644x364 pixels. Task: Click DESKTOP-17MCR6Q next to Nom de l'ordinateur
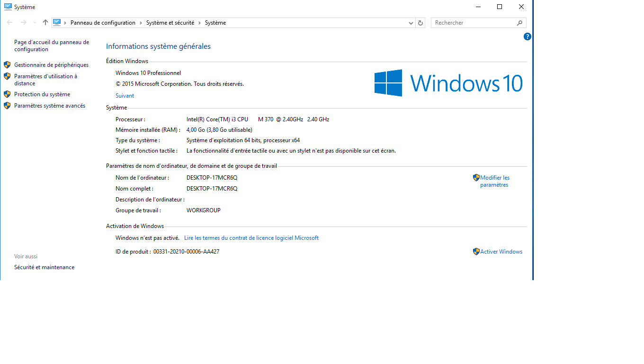point(212,178)
